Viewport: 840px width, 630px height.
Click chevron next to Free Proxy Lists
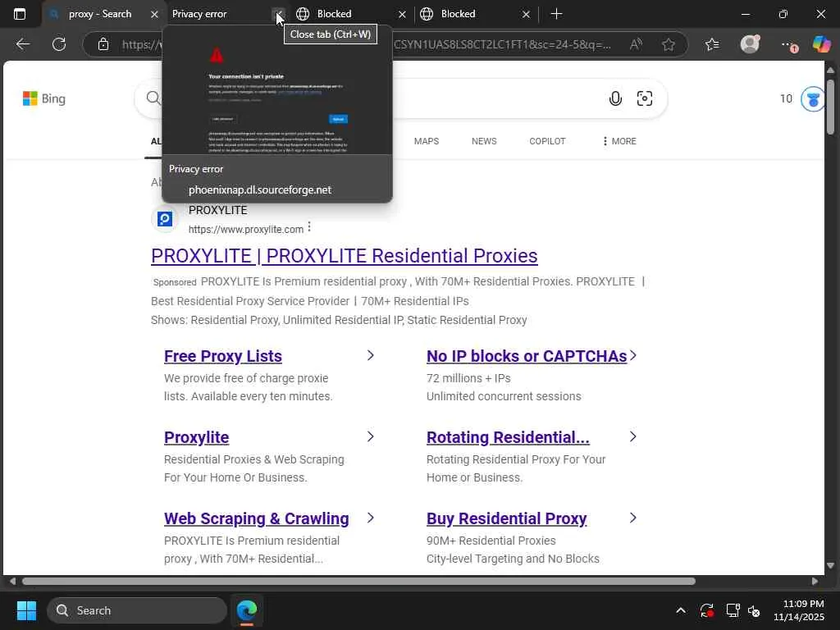370,356
